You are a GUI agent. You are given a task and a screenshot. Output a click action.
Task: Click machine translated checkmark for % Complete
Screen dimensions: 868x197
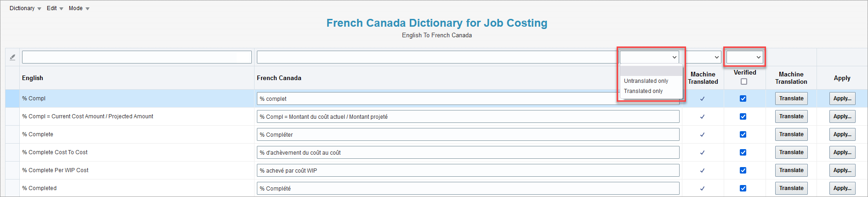702,134
